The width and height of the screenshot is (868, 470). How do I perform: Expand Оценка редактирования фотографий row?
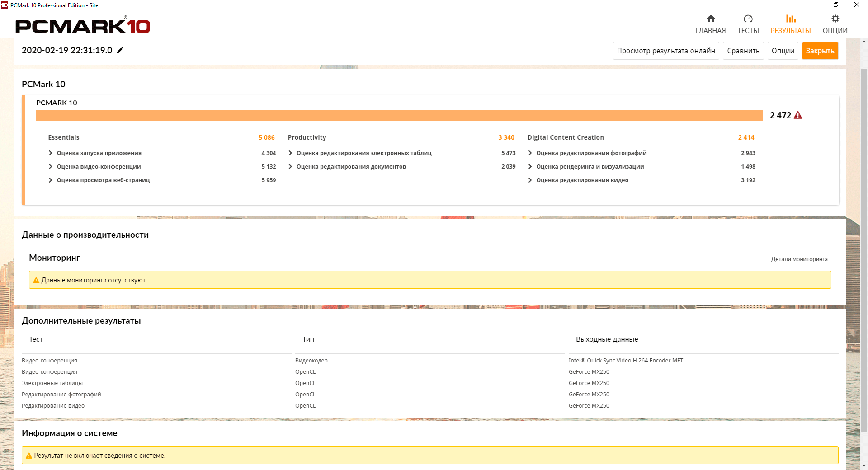tap(530, 153)
